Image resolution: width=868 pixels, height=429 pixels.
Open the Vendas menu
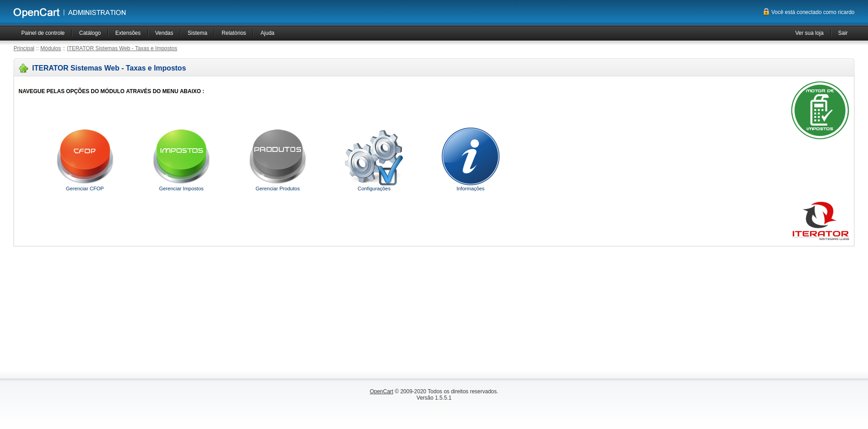click(164, 33)
